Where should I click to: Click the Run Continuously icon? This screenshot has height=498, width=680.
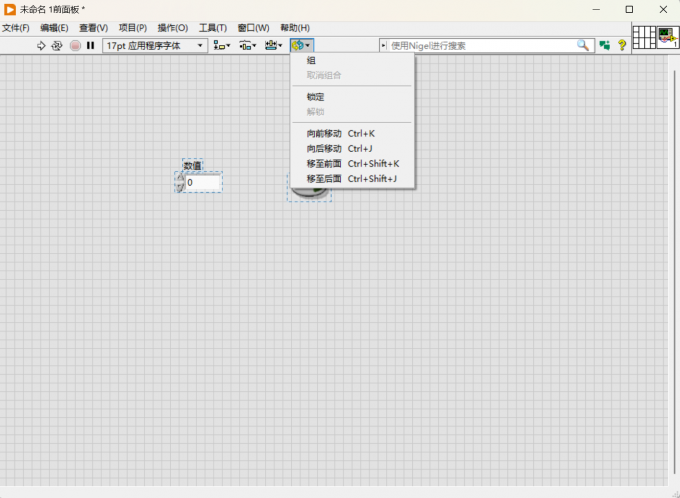tap(57, 46)
